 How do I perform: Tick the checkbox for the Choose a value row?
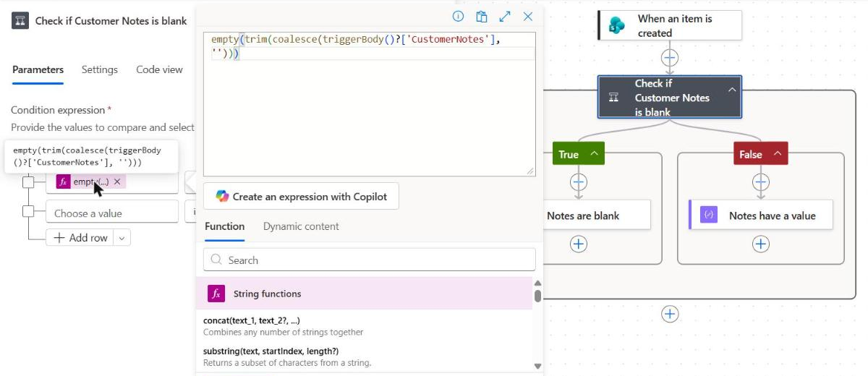(x=28, y=211)
